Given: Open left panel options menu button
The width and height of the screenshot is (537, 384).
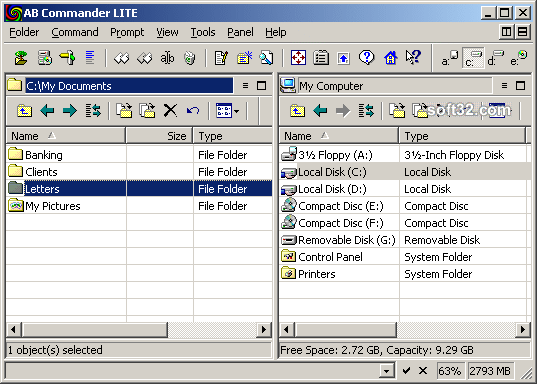Looking at the screenshot, I should click(x=245, y=86).
